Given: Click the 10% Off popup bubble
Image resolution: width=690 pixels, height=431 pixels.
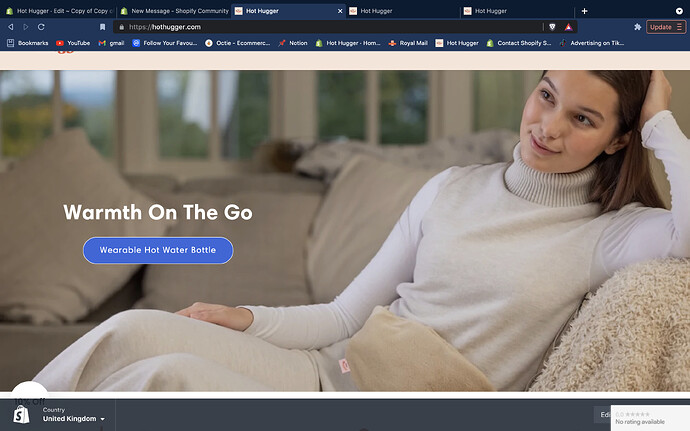Looking at the screenshot, I should click(x=29, y=396).
